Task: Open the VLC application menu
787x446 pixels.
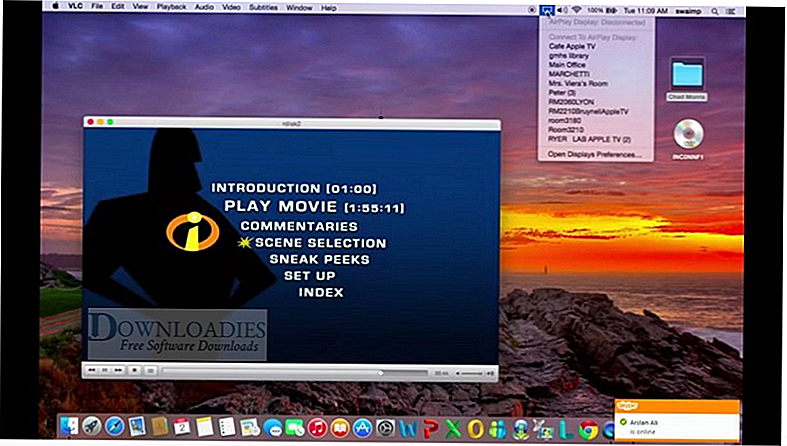Action: [x=75, y=7]
